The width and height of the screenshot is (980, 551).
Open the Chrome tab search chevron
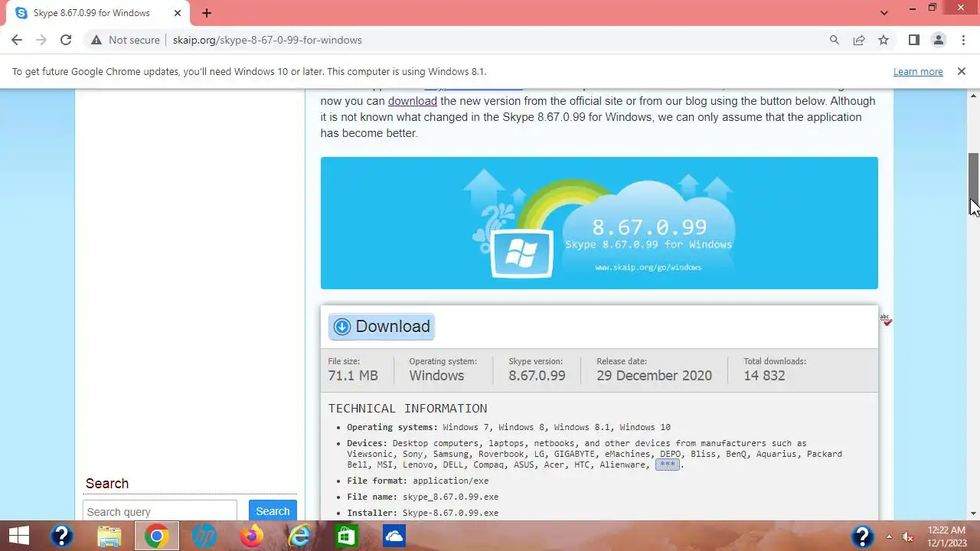[x=884, y=13]
